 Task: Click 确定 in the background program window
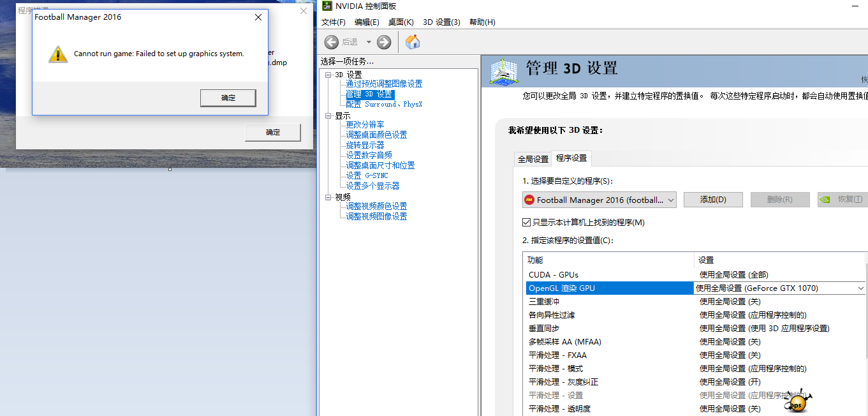click(273, 132)
